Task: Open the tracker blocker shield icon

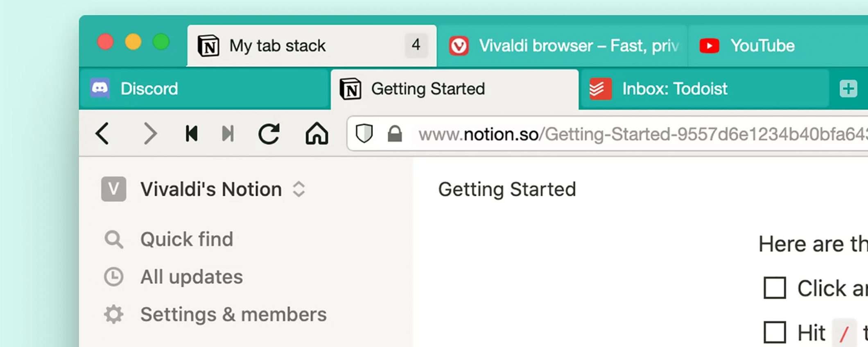Action: tap(364, 134)
